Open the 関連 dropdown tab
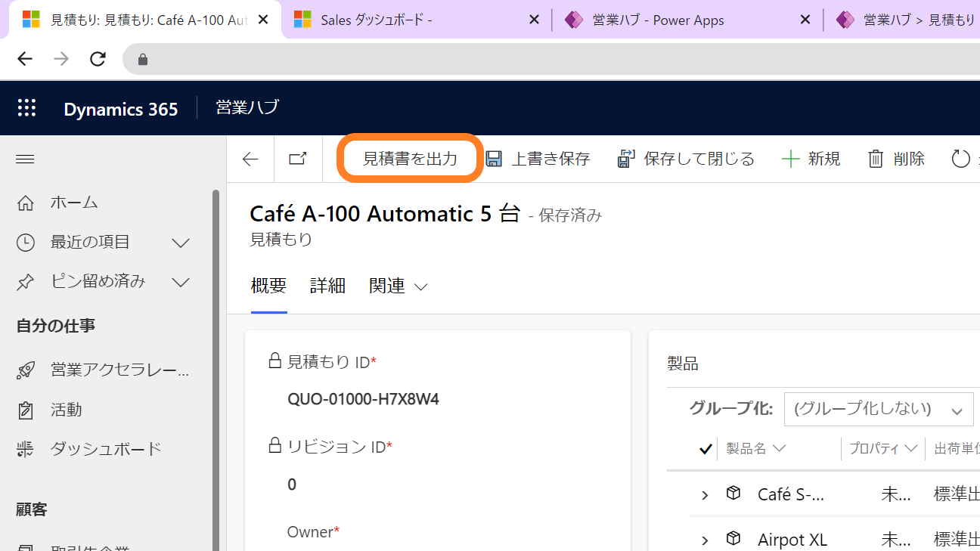The image size is (980, 551). pos(399,286)
